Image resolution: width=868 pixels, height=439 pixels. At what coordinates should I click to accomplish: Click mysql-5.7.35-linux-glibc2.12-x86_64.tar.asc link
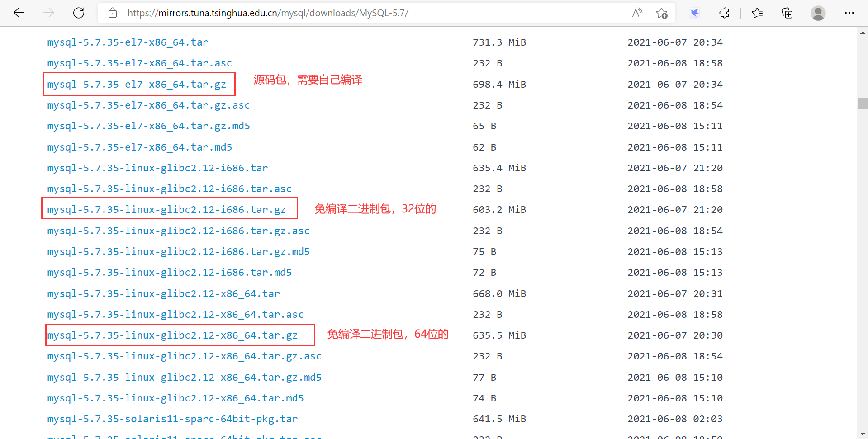(175, 314)
